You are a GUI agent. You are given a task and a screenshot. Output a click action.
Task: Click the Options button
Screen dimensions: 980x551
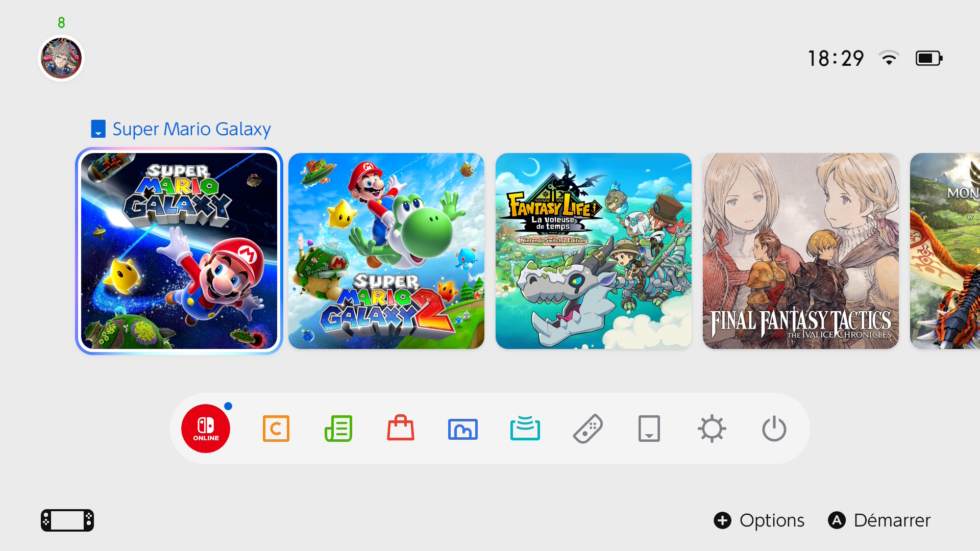(x=759, y=520)
